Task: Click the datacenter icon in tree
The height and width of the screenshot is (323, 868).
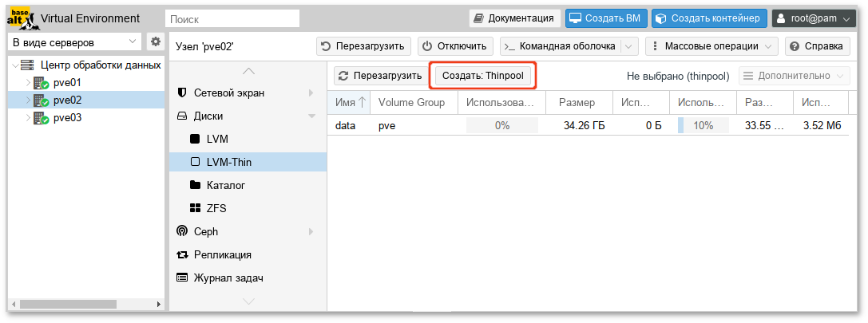Action: (27, 65)
